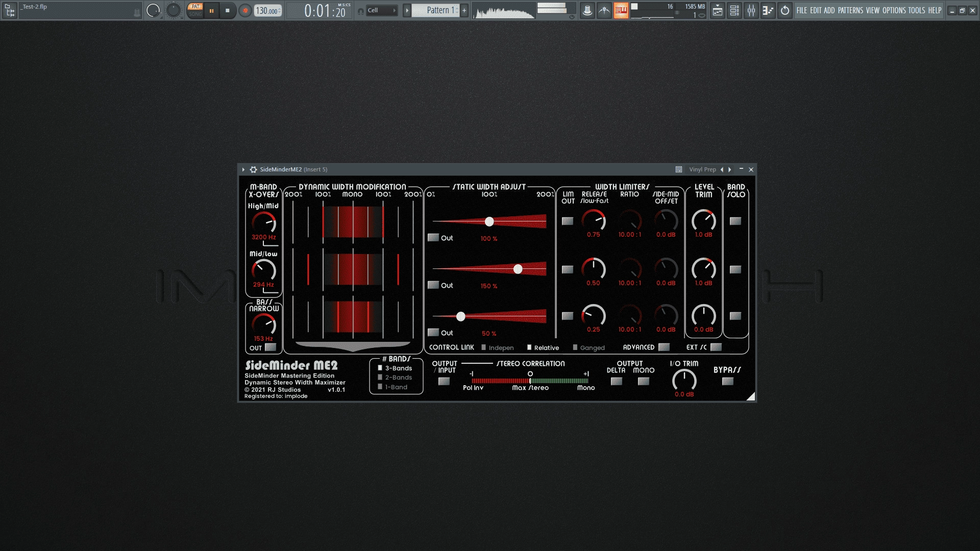
Task: Toggle the OUTPUT MONO button
Action: tap(644, 381)
